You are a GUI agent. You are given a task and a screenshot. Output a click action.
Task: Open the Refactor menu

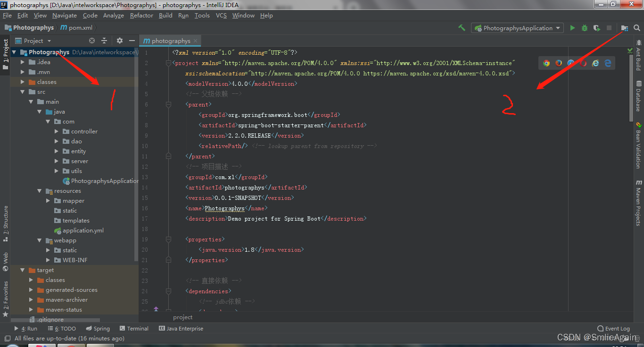141,16
